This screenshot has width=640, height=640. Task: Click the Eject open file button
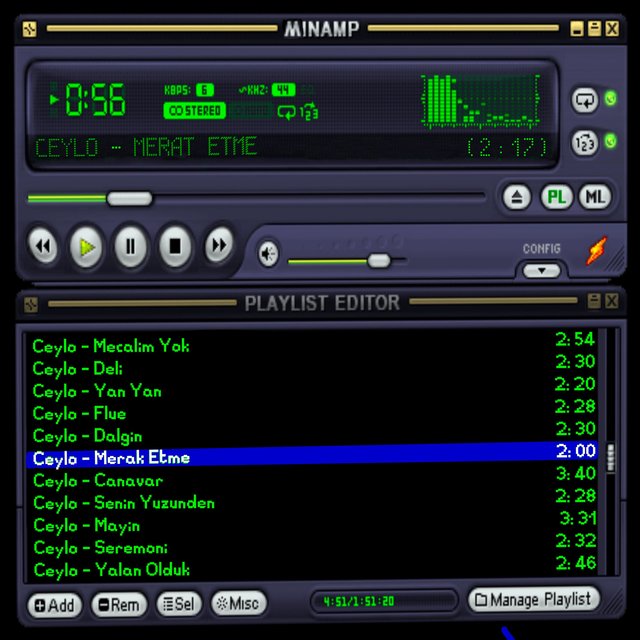[517, 197]
